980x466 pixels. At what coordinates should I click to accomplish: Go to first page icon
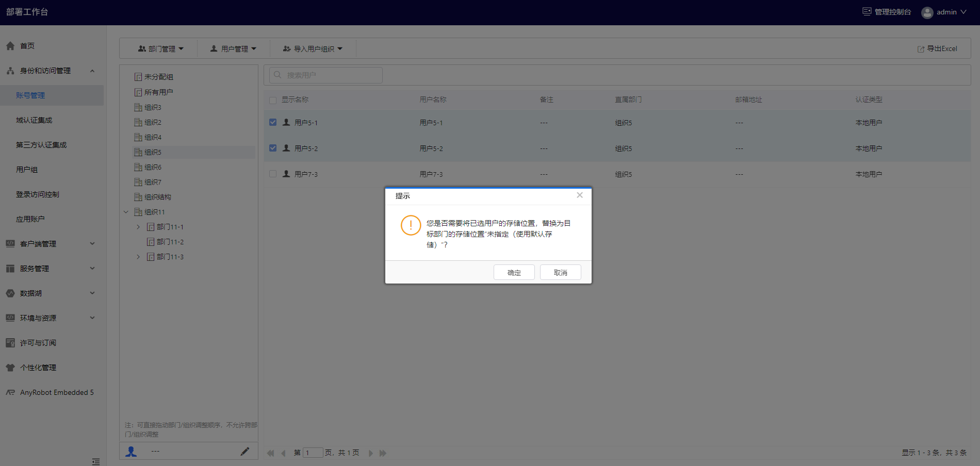click(270, 453)
